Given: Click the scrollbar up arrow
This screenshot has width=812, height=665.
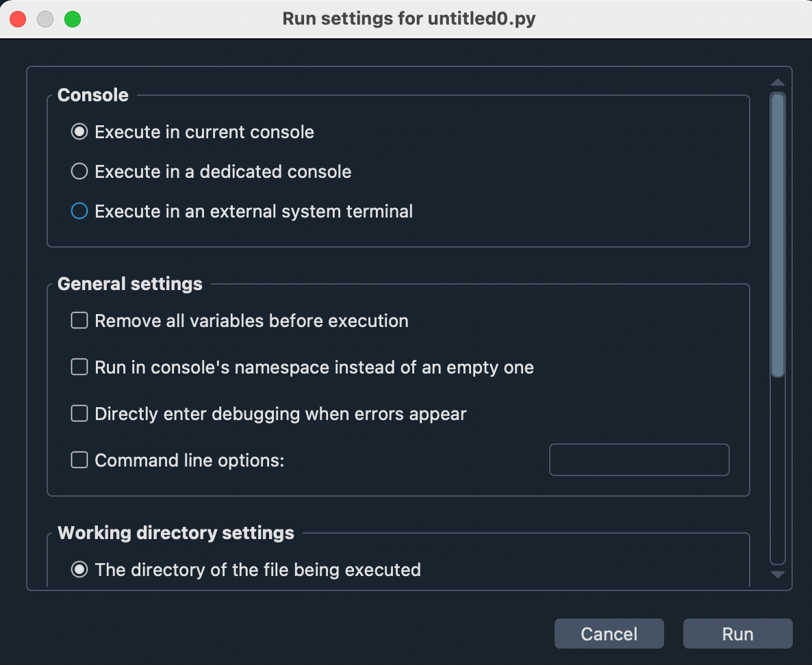Looking at the screenshot, I should [x=777, y=82].
